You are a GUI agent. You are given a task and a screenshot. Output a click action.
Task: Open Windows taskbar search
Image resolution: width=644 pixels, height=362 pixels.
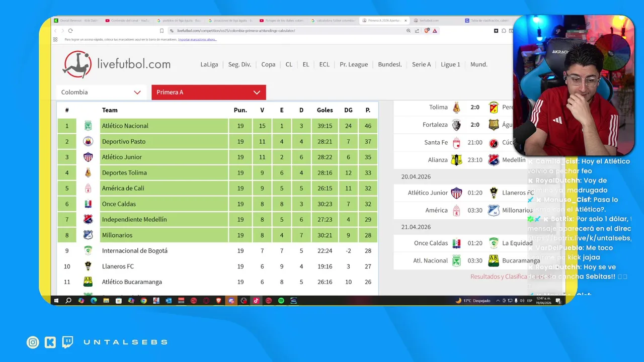tap(68, 301)
